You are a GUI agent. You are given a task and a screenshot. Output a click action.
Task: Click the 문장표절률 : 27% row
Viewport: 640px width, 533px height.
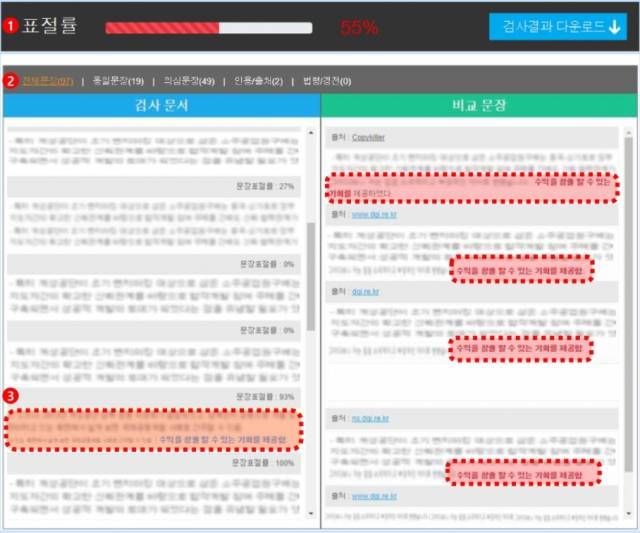pyautogui.click(x=154, y=187)
